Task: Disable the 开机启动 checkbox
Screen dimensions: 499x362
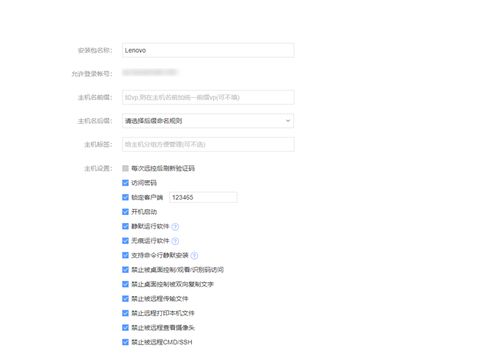Action: [x=125, y=212]
